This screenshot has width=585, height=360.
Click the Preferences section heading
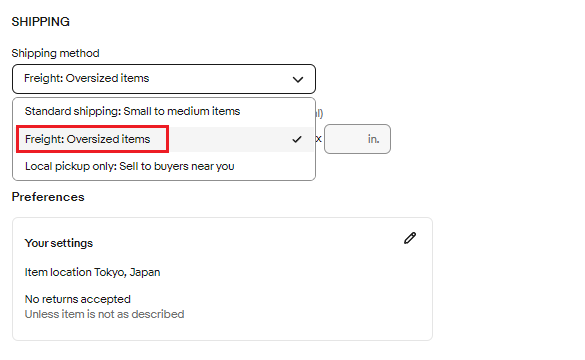coord(48,197)
